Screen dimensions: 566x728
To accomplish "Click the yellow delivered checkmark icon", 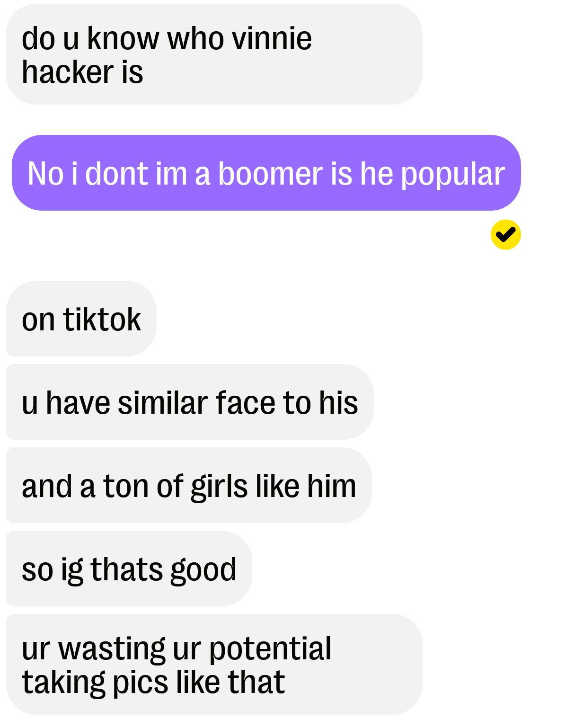I will pyautogui.click(x=505, y=234).
